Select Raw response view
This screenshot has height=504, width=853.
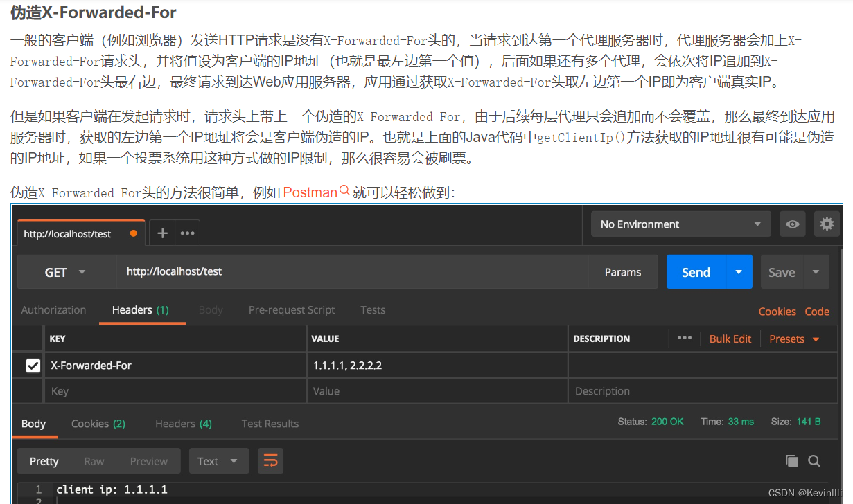94,461
